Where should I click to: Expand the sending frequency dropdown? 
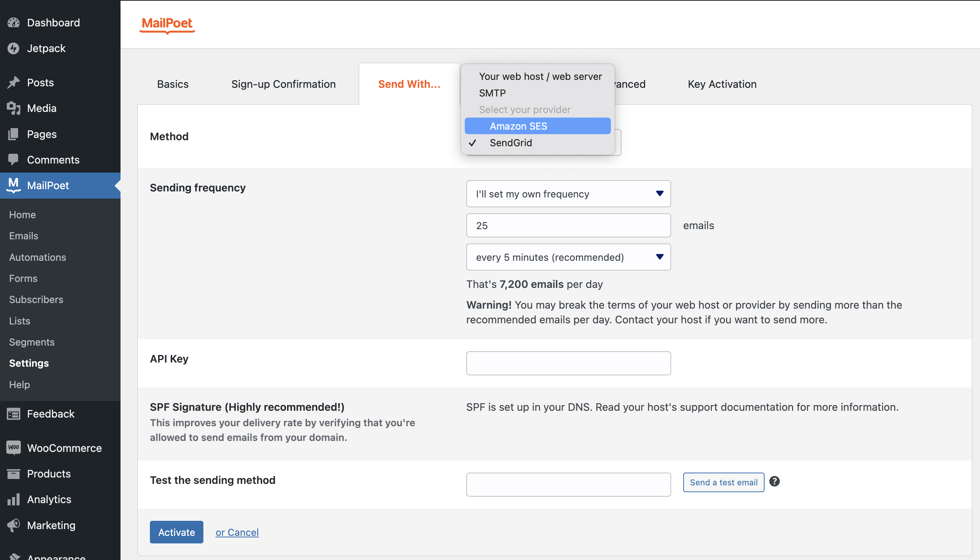pyautogui.click(x=568, y=194)
